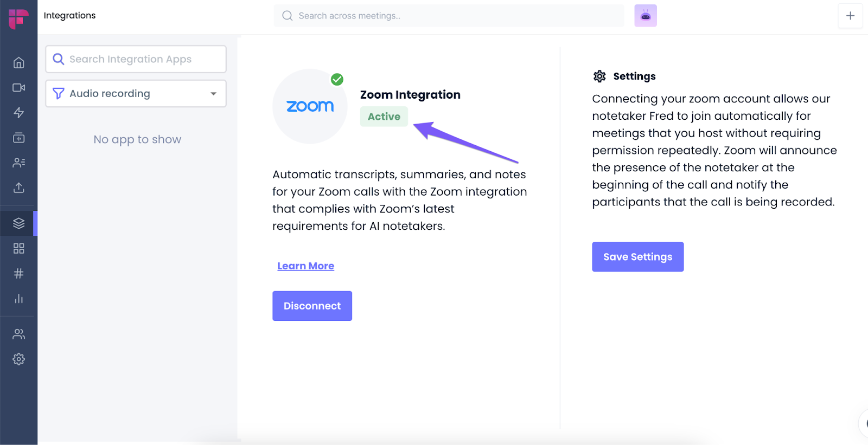This screenshot has width=868, height=445.
Task: Click the Upload icon in sidebar
Action: pyautogui.click(x=18, y=188)
